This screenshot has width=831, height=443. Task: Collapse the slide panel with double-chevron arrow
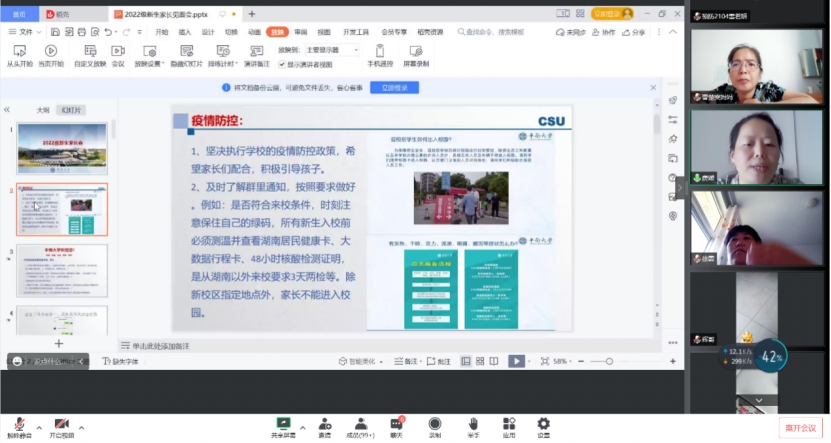(7, 110)
